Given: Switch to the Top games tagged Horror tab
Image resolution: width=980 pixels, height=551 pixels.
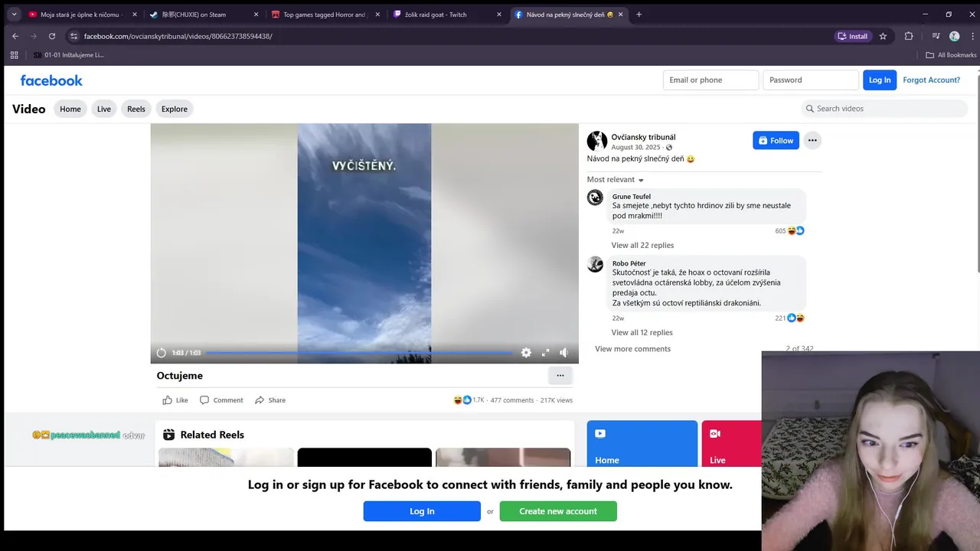Looking at the screenshot, I should pyautogui.click(x=325, y=15).
